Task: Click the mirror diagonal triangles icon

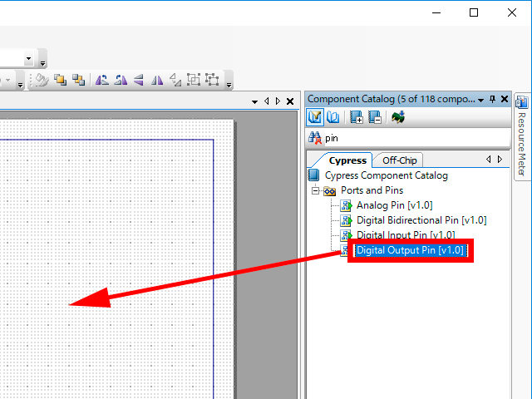Action: tap(175, 80)
